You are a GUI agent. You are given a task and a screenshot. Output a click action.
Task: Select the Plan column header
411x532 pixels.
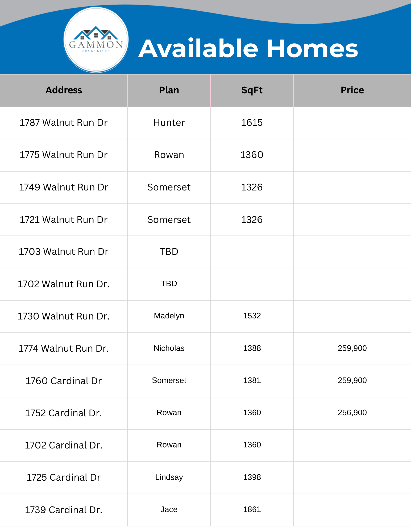click(x=169, y=90)
